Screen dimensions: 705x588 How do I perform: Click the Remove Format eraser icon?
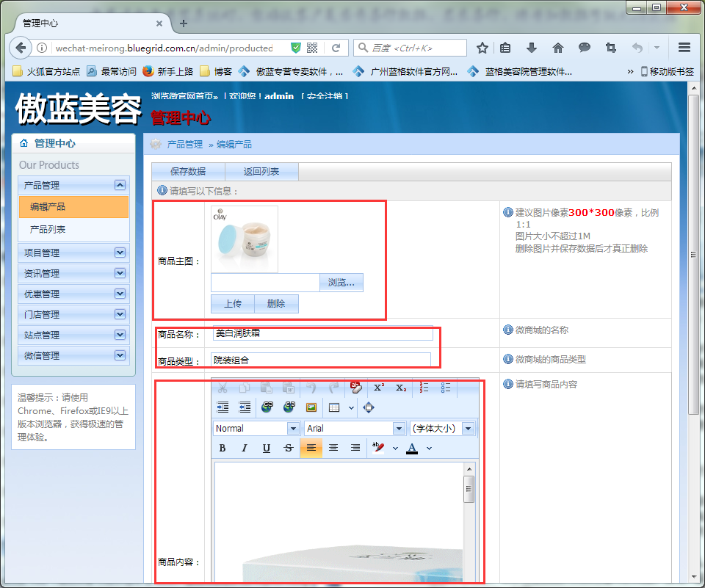coord(356,386)
